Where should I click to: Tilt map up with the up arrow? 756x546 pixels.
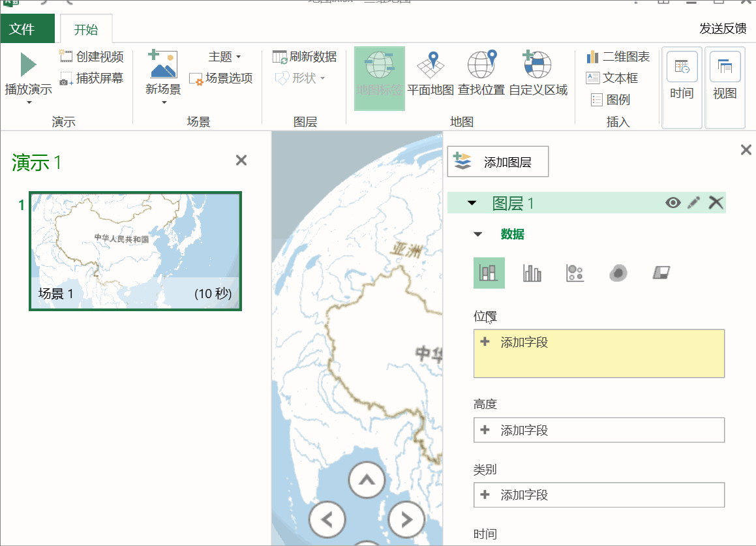pos(367,480)
